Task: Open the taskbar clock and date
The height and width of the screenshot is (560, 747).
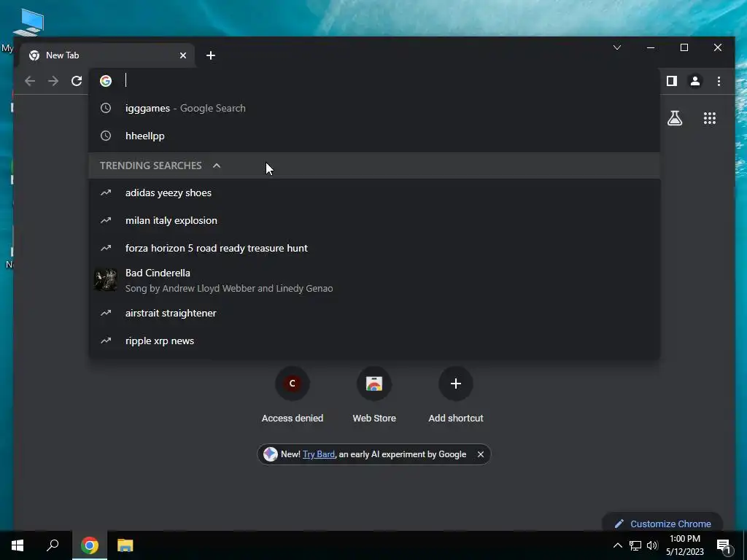Action: coord(684,545)
